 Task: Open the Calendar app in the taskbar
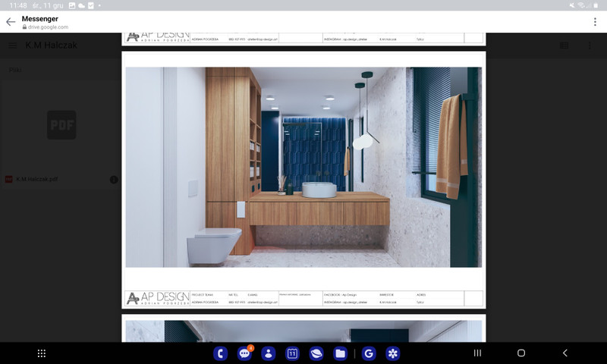(292, 353)
